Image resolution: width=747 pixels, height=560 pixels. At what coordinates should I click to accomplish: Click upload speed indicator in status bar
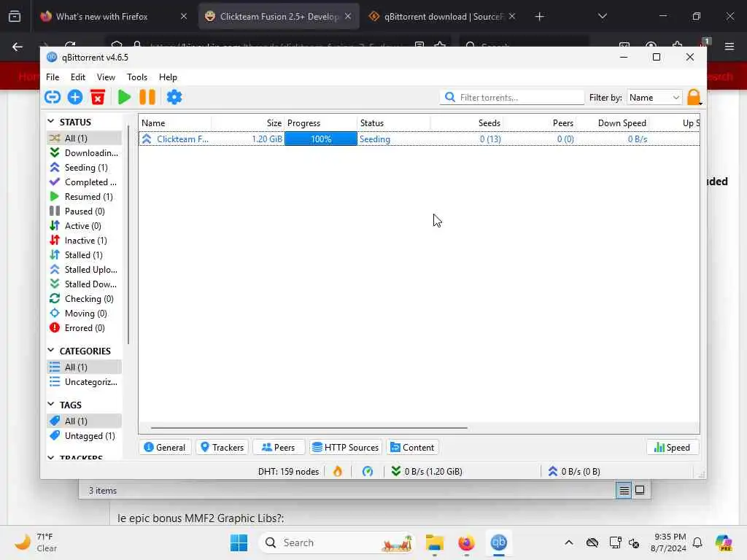tap(574, 472)
